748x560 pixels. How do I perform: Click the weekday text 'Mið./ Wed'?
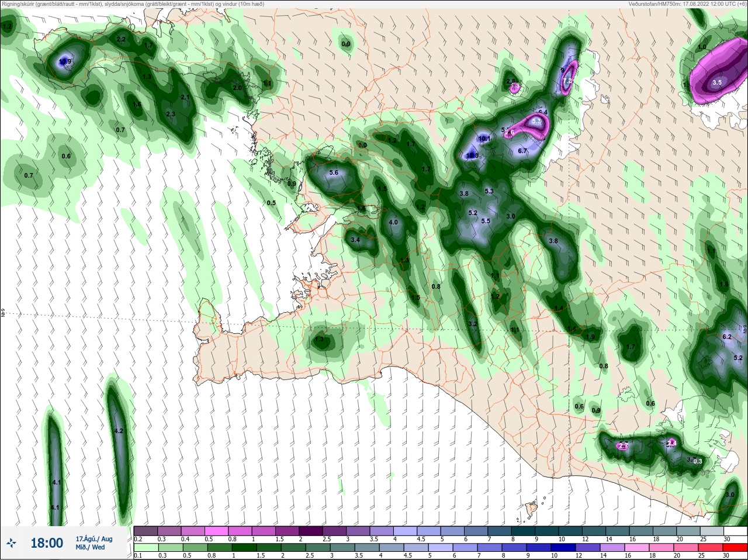pyautogui.click(x=91, y=547)
